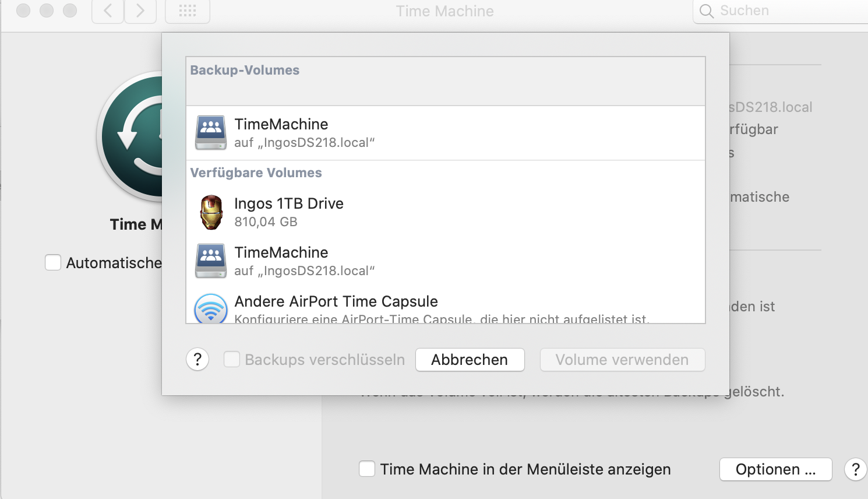The width and height of the screenshot is (868, 499).
Task: Click the Time Machine clock icon
Action: [x=129, y=137]
